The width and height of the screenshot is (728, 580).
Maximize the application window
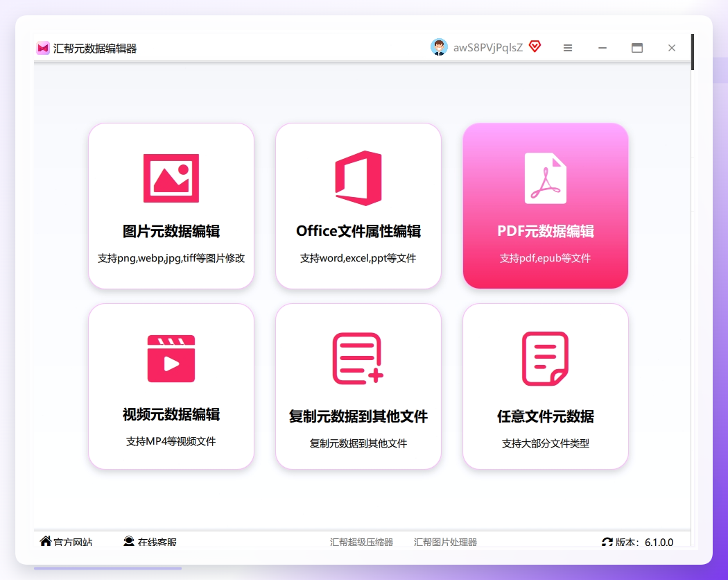[637, 48]
